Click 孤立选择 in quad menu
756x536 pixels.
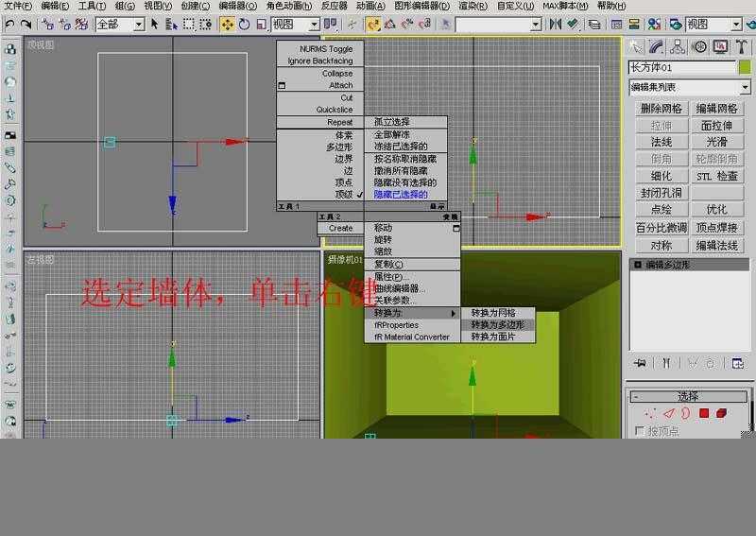click(392, 122)
